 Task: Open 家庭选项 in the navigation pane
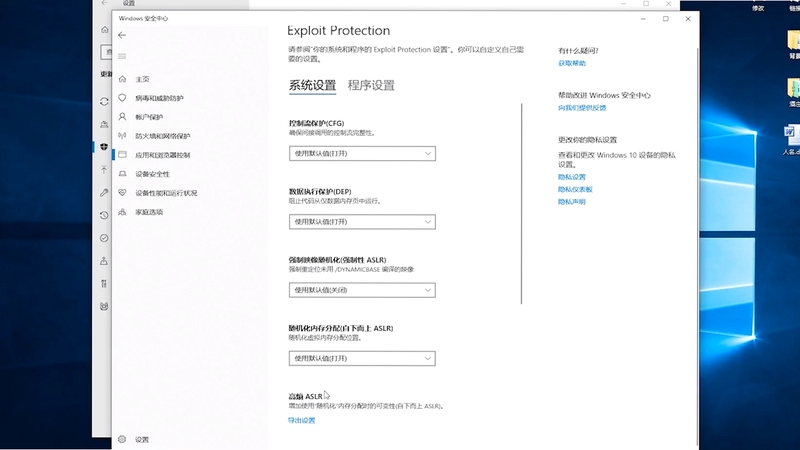[x=149, y=212]
